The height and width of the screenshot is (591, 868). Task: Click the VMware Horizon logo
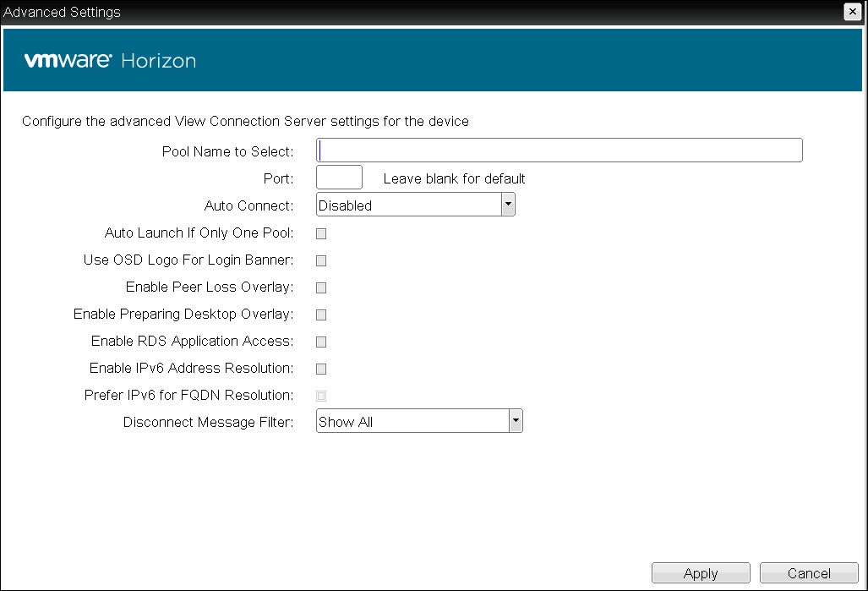coord(110,60)
